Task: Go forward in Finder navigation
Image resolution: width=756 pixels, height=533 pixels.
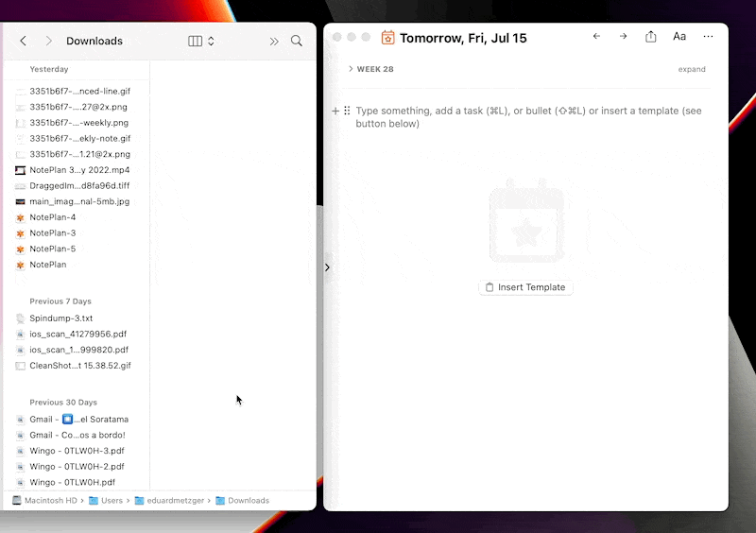Action: pyautogui.click(x=48, y=41)
